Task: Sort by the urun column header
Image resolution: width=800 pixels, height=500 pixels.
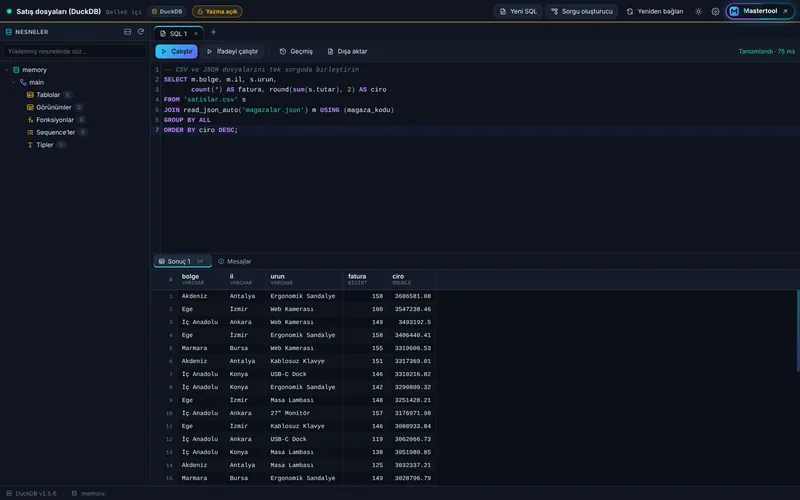Action: tap(305, 279)
